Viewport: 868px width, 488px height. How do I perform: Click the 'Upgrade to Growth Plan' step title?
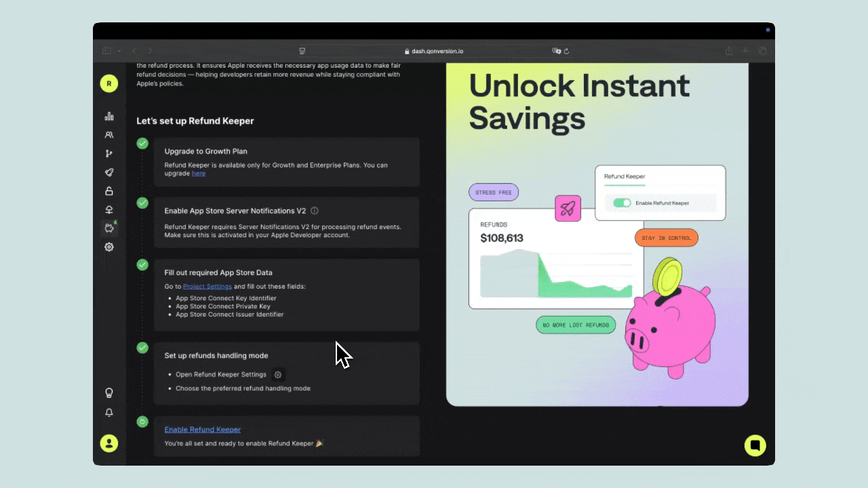[205, 151]
